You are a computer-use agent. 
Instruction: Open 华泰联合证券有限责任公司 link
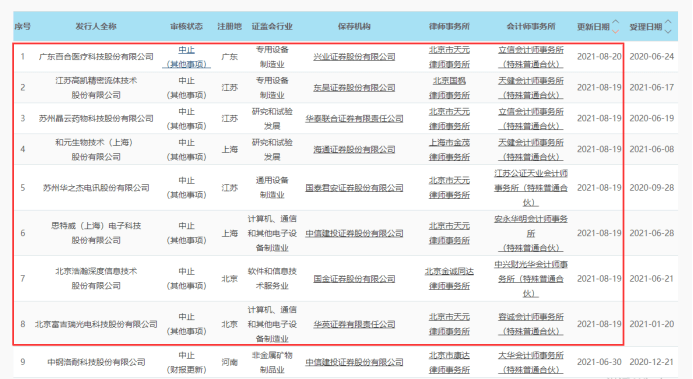click(x=354, y=119)
